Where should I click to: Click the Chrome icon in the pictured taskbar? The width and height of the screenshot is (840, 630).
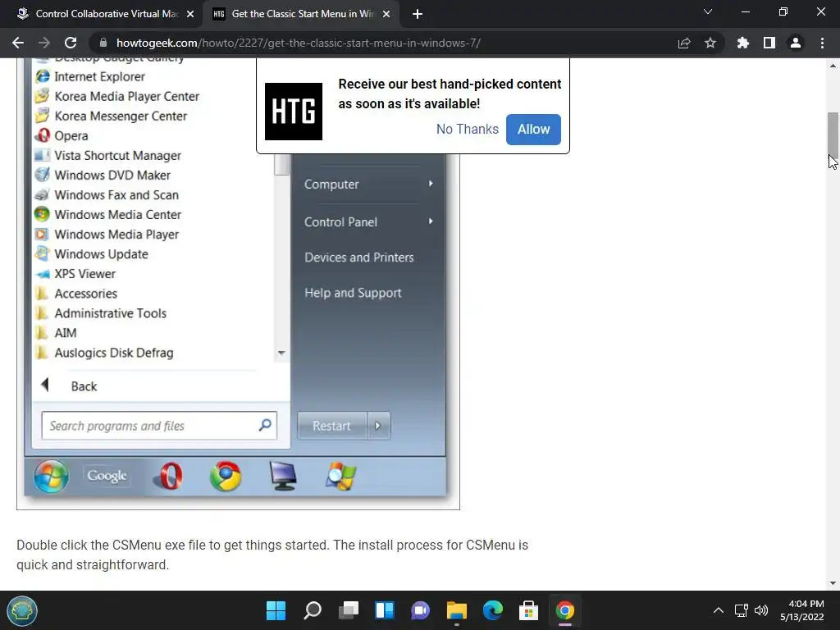tap(226, 477)
